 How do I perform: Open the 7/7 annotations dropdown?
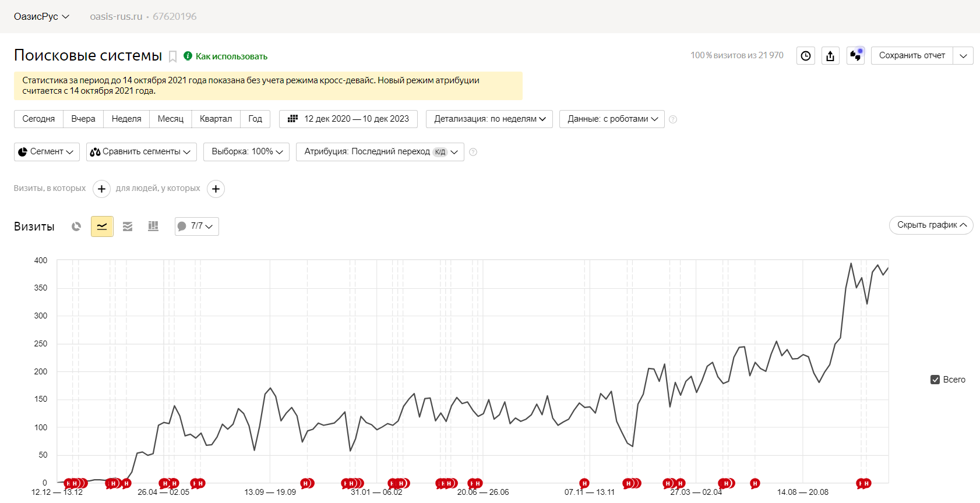click(197, 226)
